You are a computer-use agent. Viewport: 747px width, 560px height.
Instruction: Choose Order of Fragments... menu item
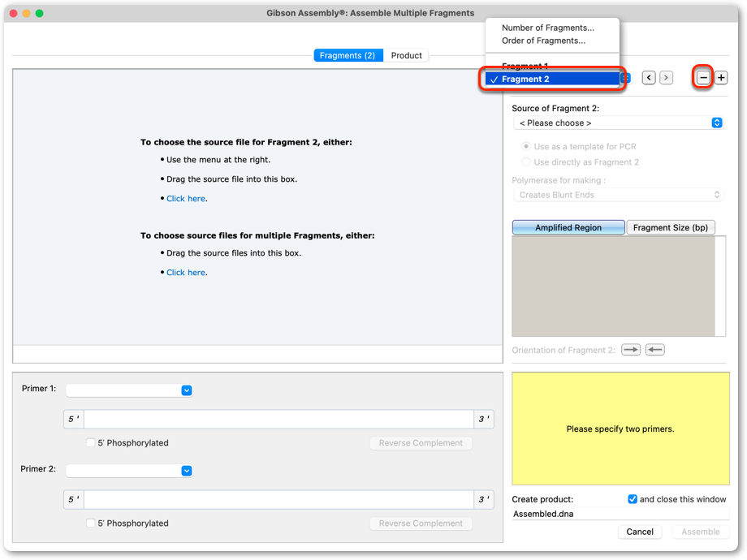coord(543,41)
